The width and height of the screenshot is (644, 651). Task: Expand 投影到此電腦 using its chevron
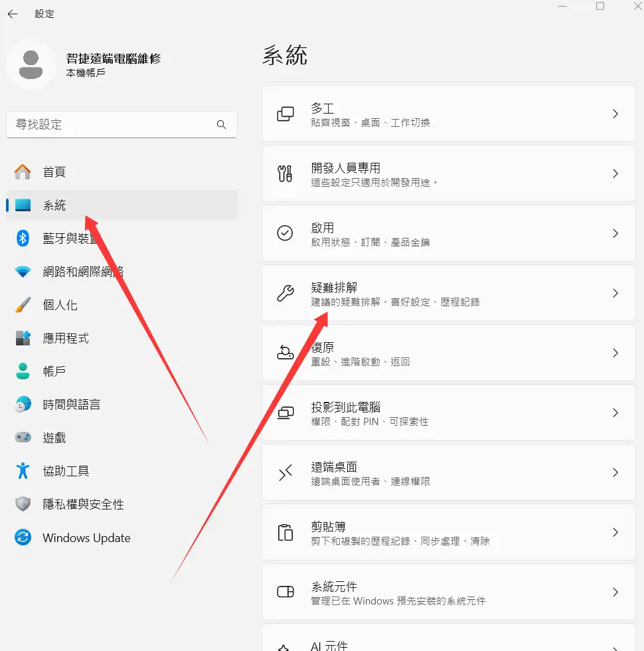(615, 413)
